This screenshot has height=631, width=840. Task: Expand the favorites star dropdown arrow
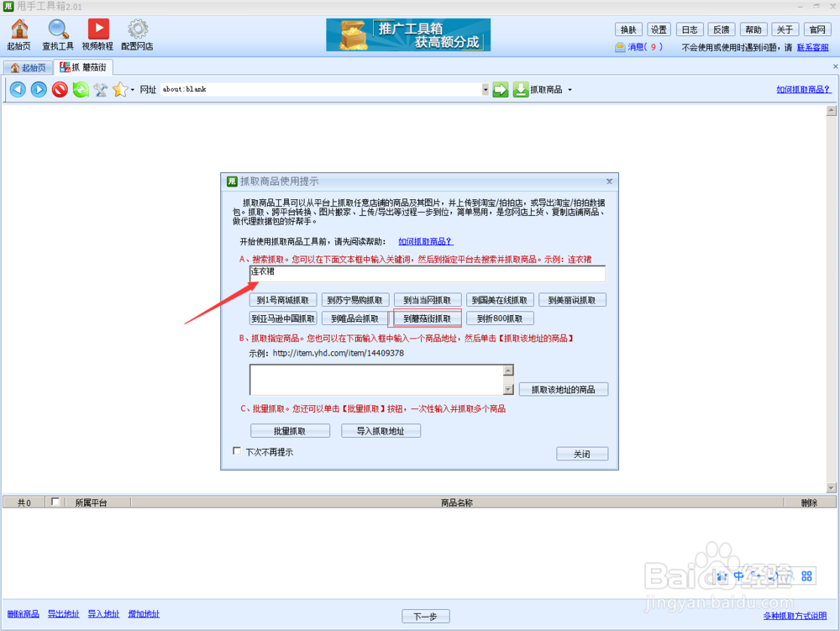(133, 90)
